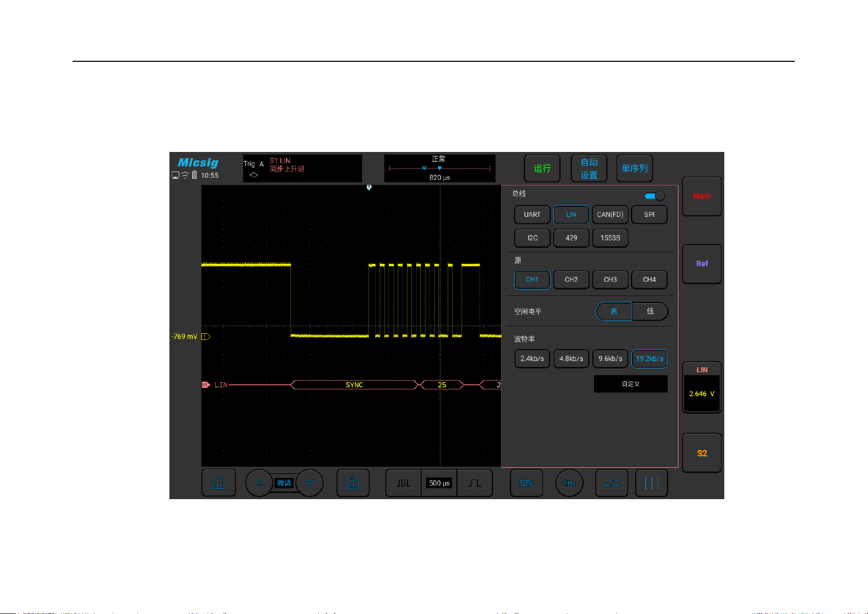
Task: Decrease timebase with multi-pulse icon
Action: [x=403, y=483]
